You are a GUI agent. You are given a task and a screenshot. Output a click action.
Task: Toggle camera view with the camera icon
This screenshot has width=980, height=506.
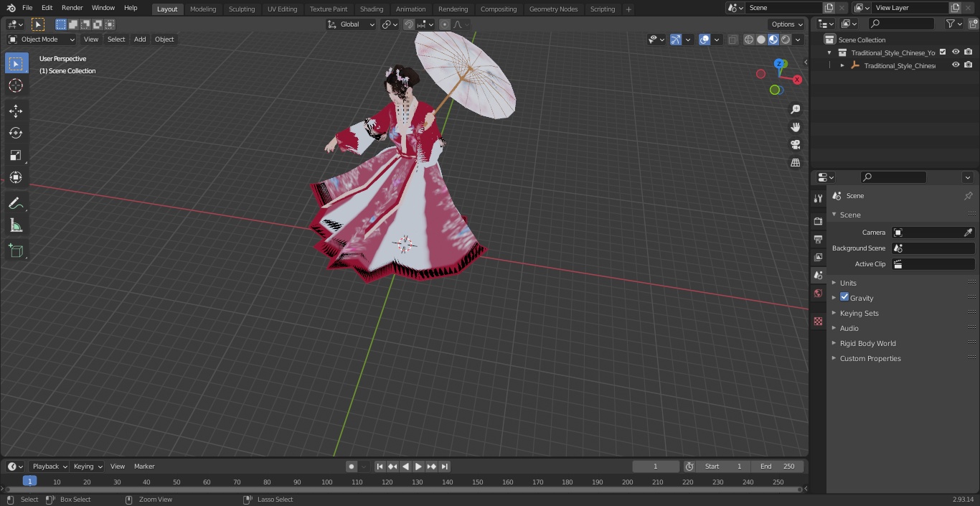[x=795, y=144]
